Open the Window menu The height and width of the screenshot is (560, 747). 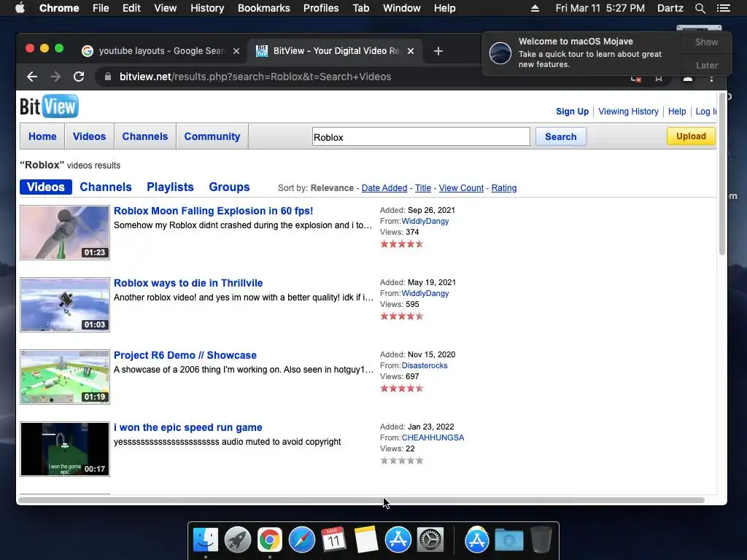(x=402, y=8)
